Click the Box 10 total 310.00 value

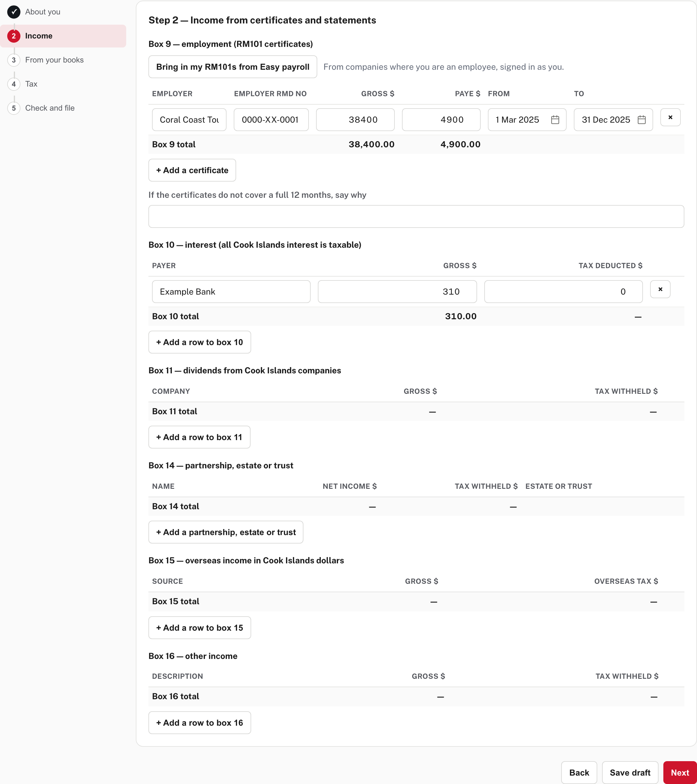(x=461, y=317)
